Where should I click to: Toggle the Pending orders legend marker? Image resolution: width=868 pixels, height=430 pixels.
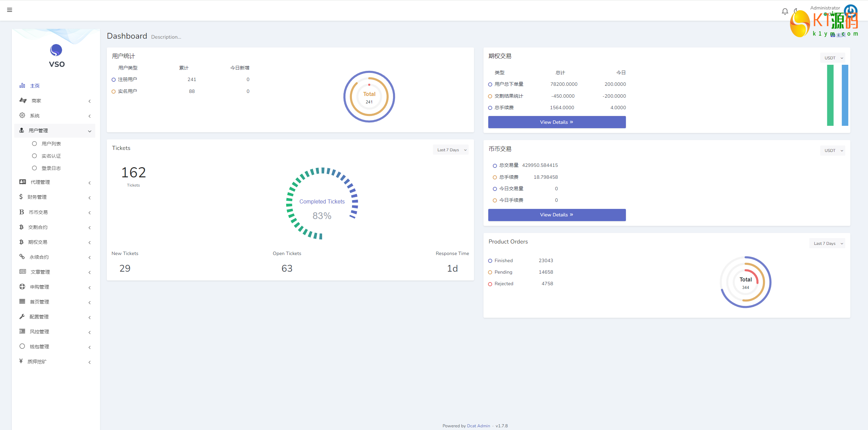point(490,272)
